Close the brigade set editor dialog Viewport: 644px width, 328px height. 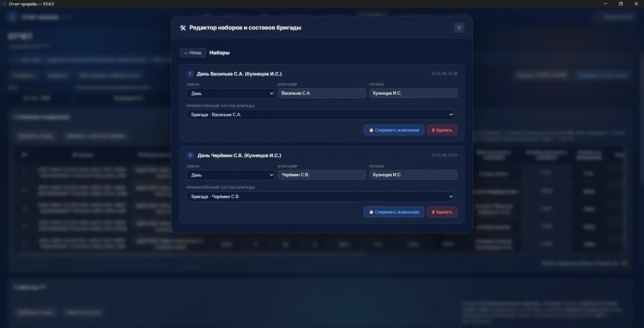click(x=459, y=28)
